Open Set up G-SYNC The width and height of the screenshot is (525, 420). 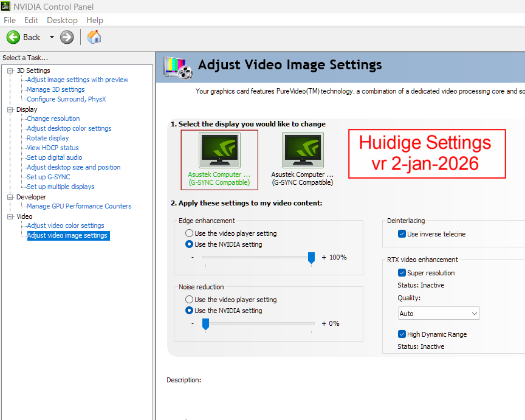click(48, 177)
